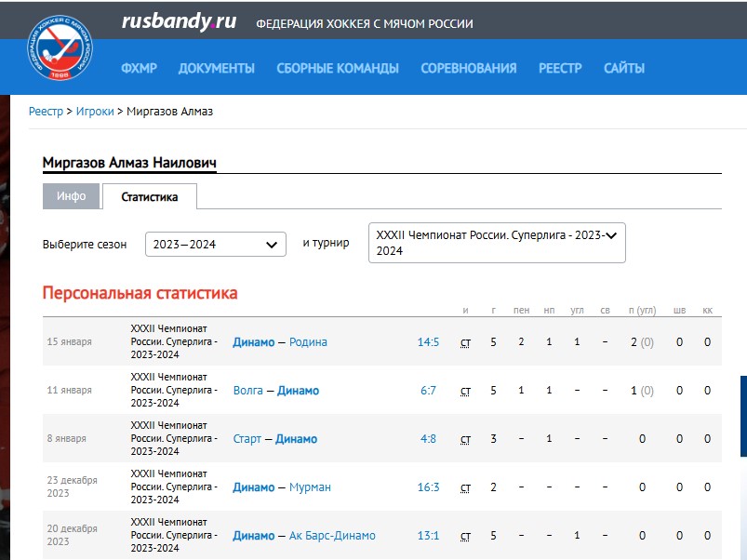Expand the tournament dropdown XXXII Чемпионат
Image resolution: width=747 pixels, height=560 pixels.
coord(497,243)
